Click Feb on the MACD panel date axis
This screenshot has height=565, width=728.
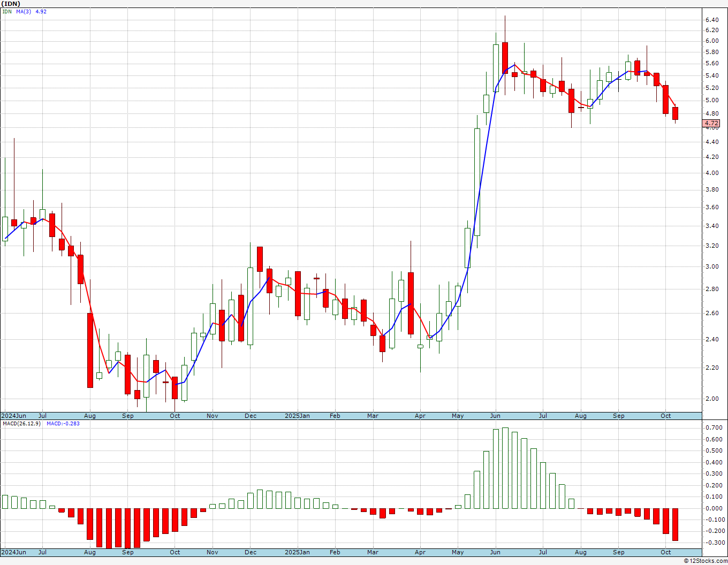point(335,552)
